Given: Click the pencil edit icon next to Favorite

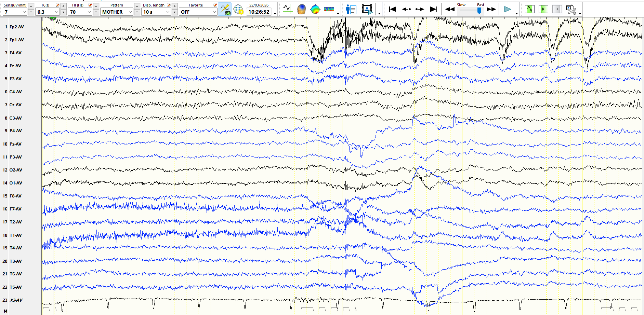Looking at the screenshot, I should click(x=215, y=5).
